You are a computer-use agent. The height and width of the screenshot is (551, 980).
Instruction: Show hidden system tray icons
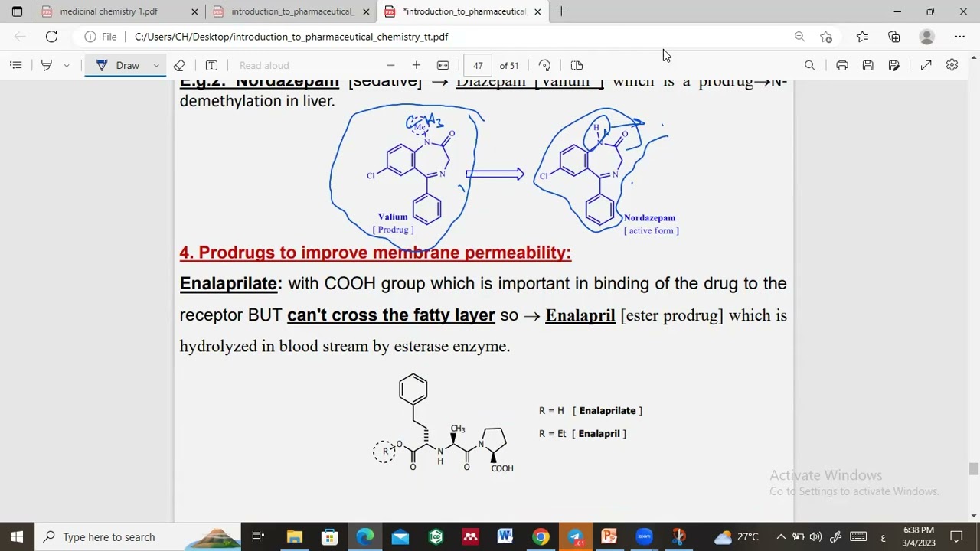(780, 536)
